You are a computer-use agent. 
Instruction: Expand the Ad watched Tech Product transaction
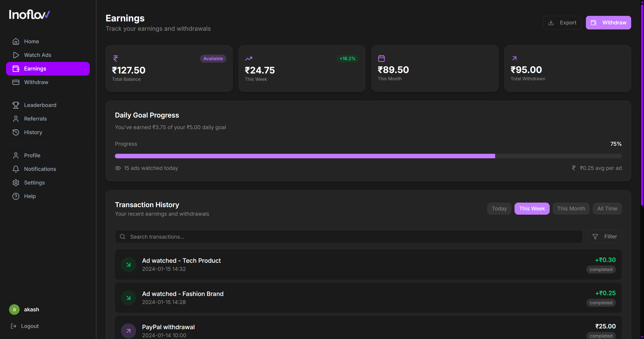(x=368, y=264)
